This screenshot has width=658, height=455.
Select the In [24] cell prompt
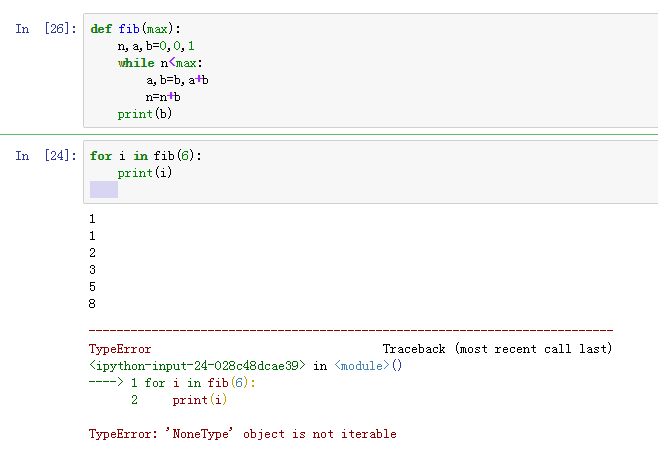(45, 156)
